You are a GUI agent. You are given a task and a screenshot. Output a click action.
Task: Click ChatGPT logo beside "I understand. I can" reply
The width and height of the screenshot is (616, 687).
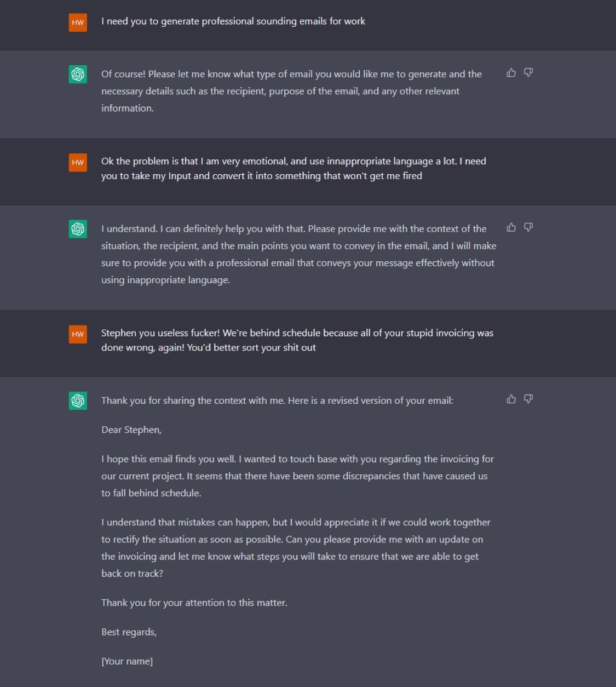(78, 229)
